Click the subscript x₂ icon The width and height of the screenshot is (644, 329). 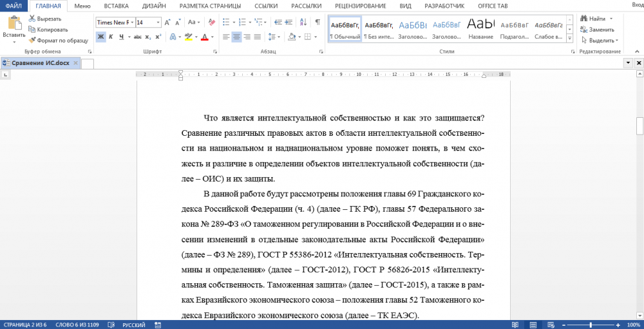coord(147,37)
